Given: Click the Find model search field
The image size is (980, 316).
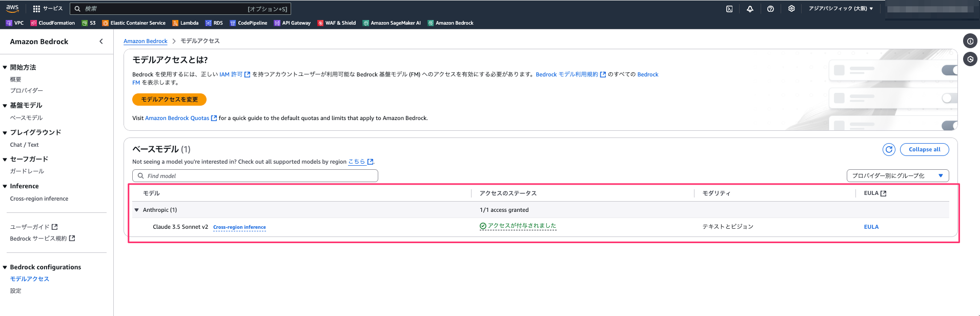Looking at the screenshot, I should pyautogui.click(x=255, y=176).
